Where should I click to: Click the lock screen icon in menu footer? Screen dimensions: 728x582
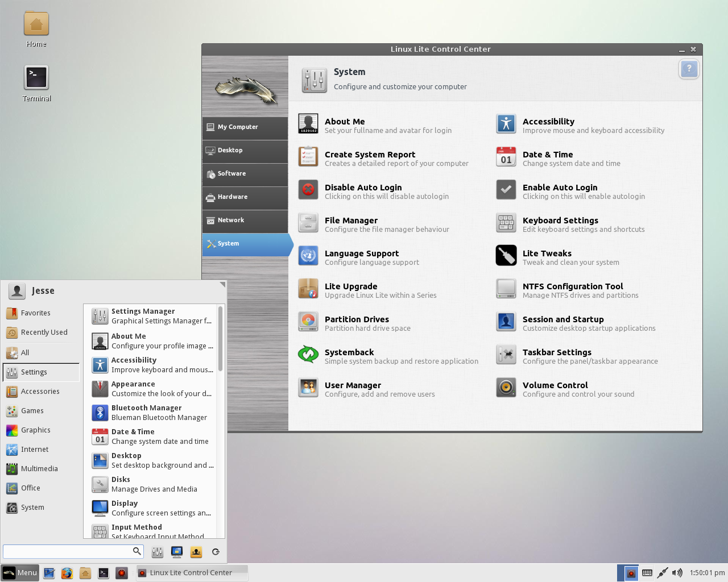pos(177,552)
